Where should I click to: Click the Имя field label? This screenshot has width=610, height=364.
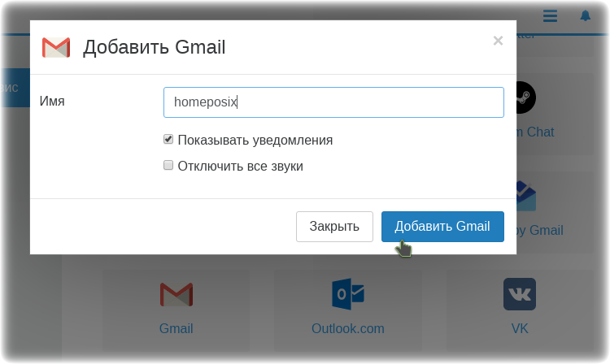pyautogui.click(x=52, y=102)
